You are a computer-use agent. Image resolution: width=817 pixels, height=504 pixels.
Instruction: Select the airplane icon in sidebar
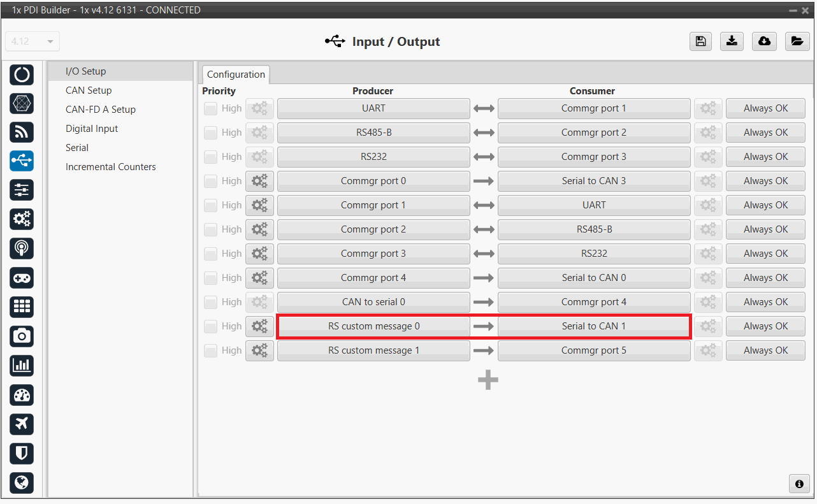[x=22, y=424]
